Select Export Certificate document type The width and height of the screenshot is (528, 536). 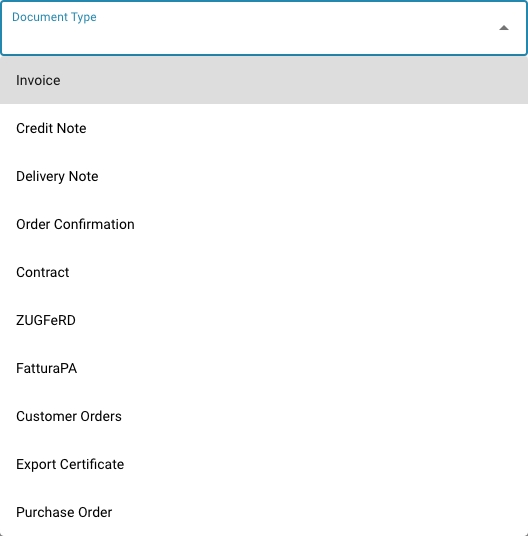[264, 464]
